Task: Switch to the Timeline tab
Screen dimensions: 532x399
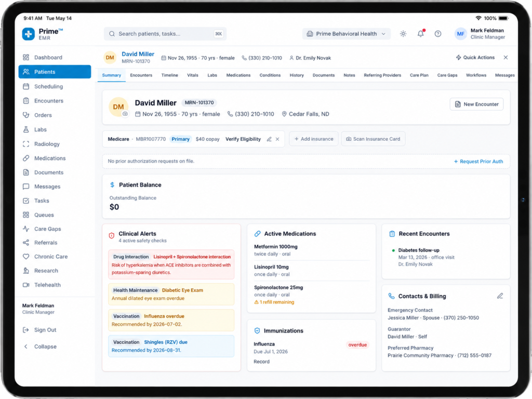Action: pyautogui.click(x=170, y=75)
